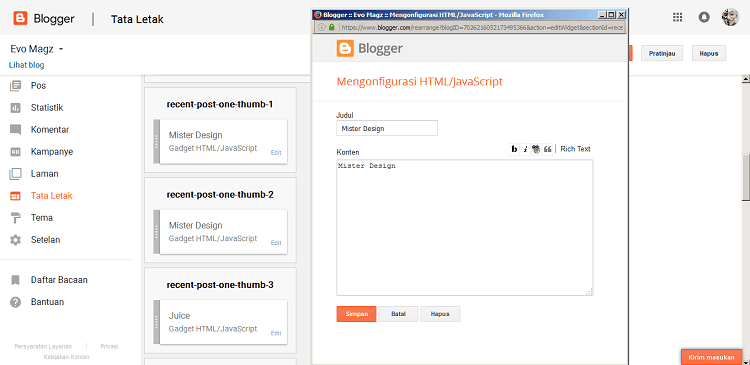Click the Kampanye ad icon

[16, 152]
